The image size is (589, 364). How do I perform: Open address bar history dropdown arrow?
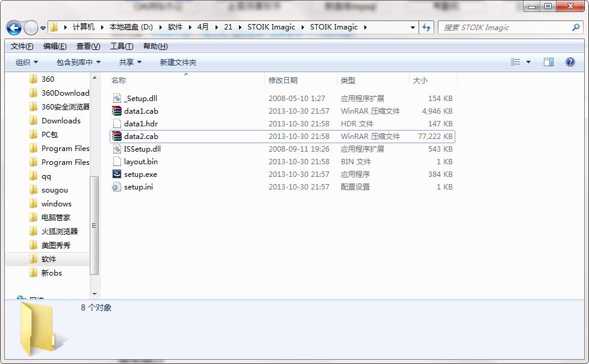point(413,28)
